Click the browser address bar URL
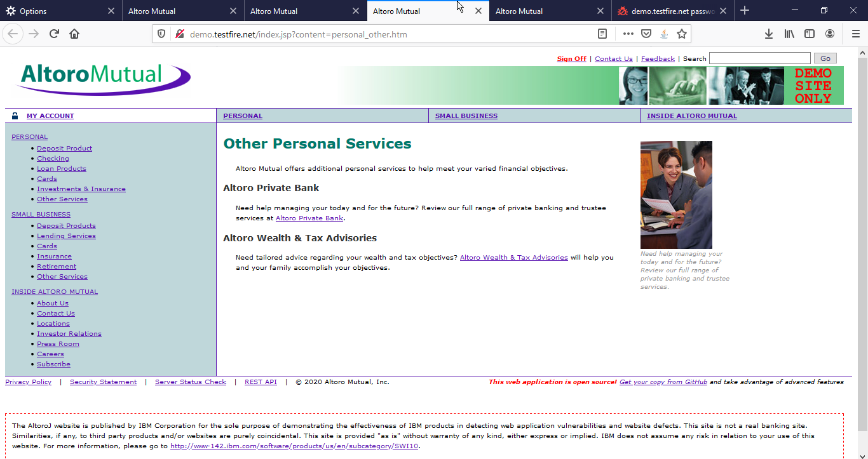The height and width of the screenshot is (459, 868). point(298,34)
